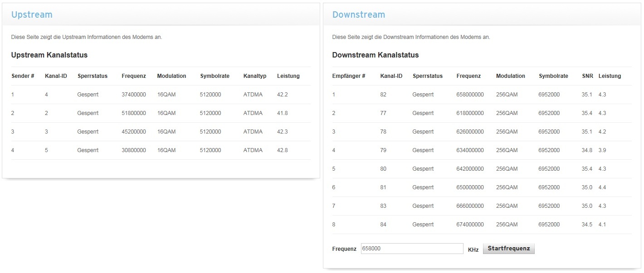
Task: Click the Upstream panel heading
Action: 32,14
